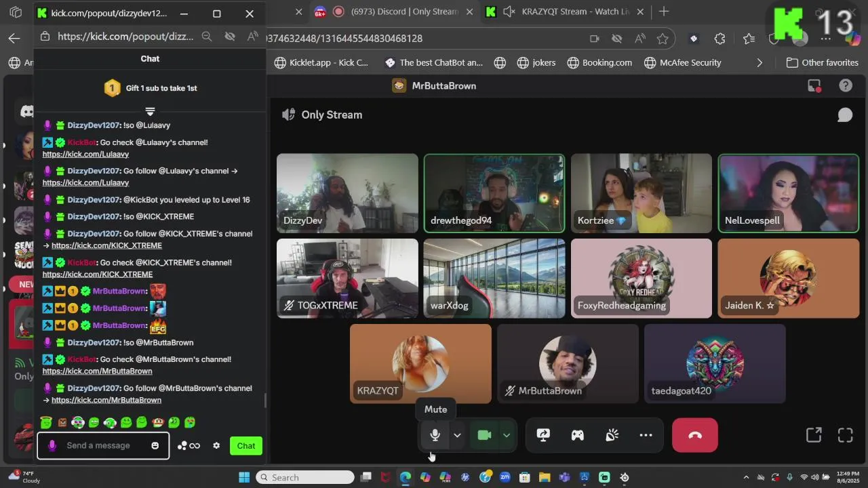Open microphone options dropdown arrow
This screenshot has width=868, height=488.
pyautogui.click(x=457, y=436)
